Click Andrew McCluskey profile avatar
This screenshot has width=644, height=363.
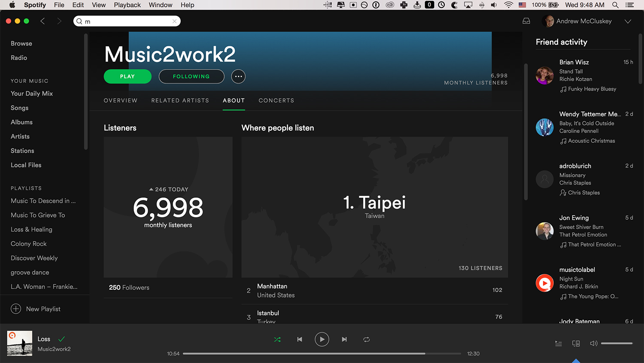coord(548,21)
